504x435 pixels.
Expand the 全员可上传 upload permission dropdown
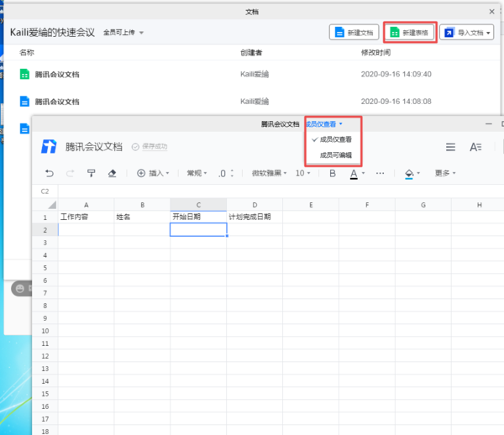[x=123, y=33]
